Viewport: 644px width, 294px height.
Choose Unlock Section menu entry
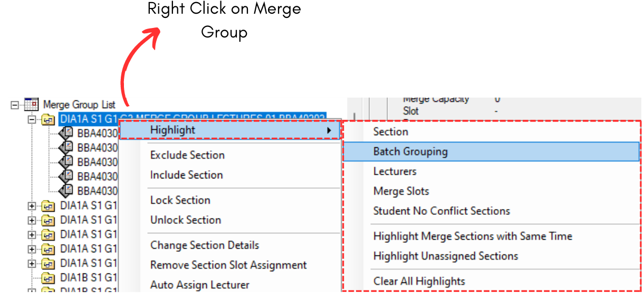[185, 220]
